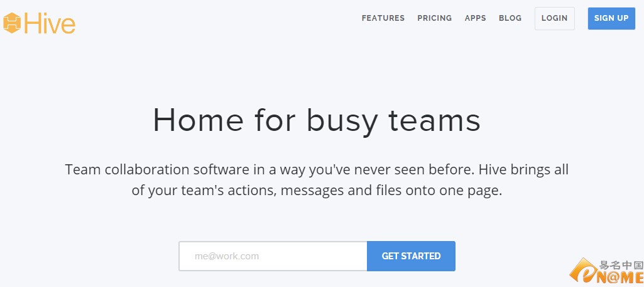
Task: Click the LOGIN button
Action: [x=554, y=18]
